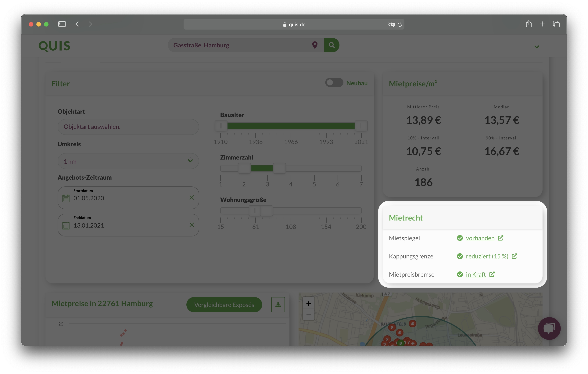Click the Filter heading

pyautogui.click(x=61, y=84)
